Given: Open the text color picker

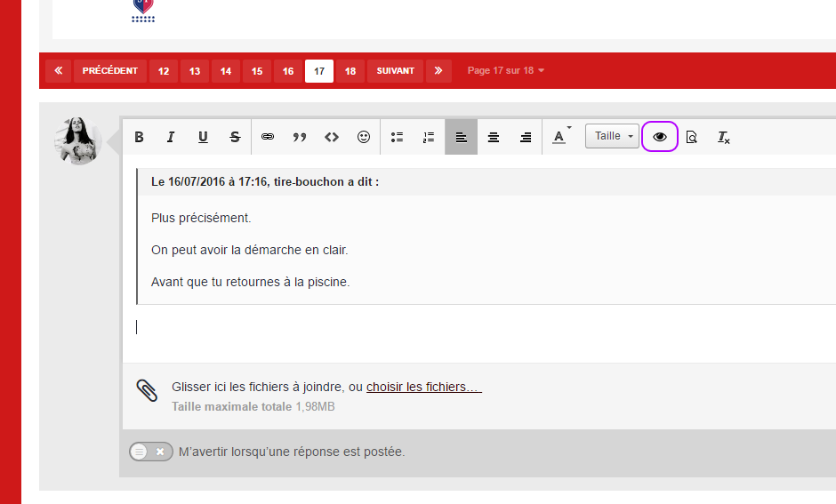Looking at the screenshot, I should click(559, 137).
